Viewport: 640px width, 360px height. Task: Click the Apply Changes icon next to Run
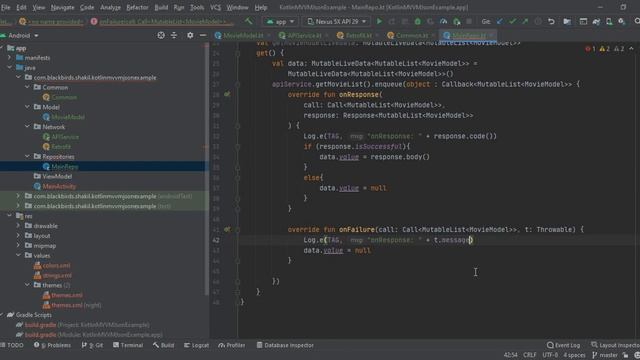tap(392, 21)
